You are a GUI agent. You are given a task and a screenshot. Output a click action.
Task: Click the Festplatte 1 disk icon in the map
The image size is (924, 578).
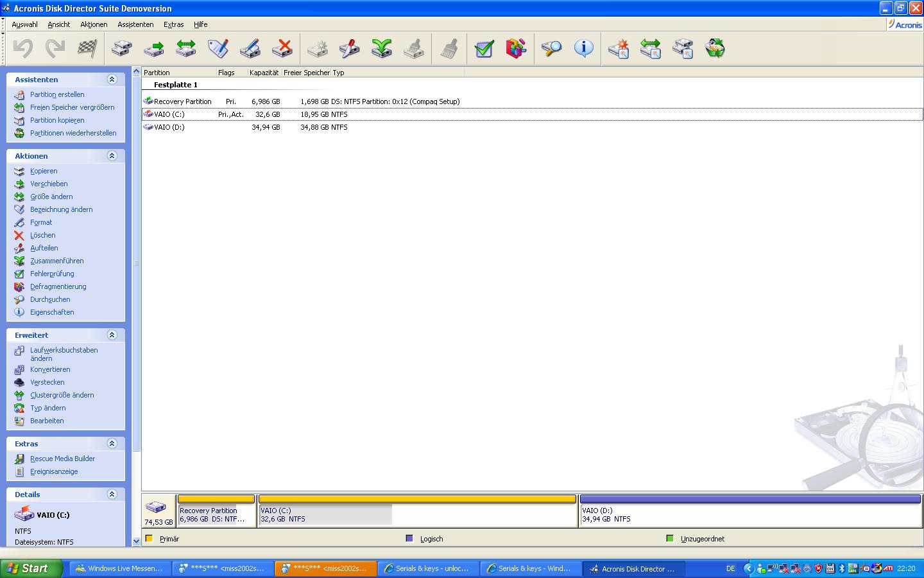tap(156, 507)
